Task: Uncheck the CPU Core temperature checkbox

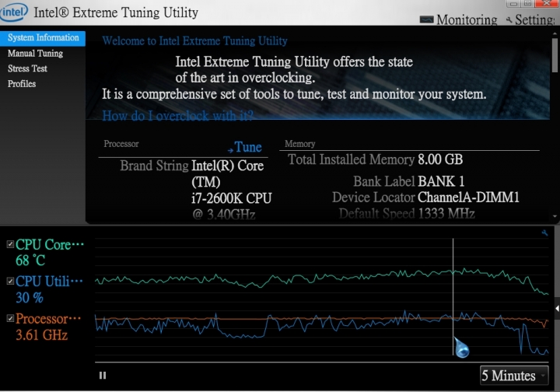Action: (x=10, y=244)
